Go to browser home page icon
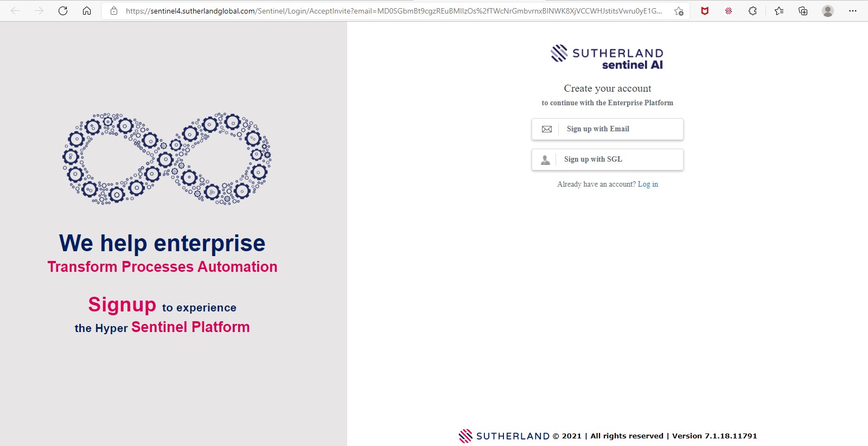868x446 pixels. click(87, 11)
